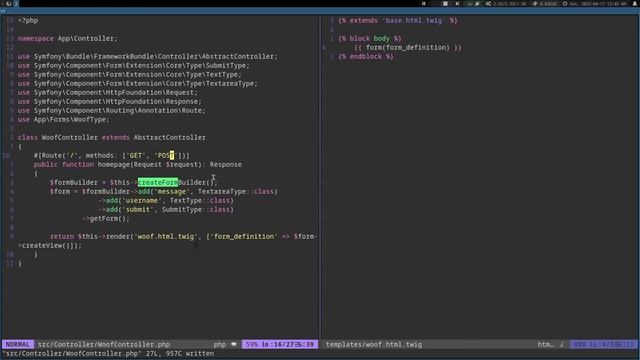Click the twig 'extends base.html.twig' line
Viewport: 640px width, 360px height.
point(398,20)
